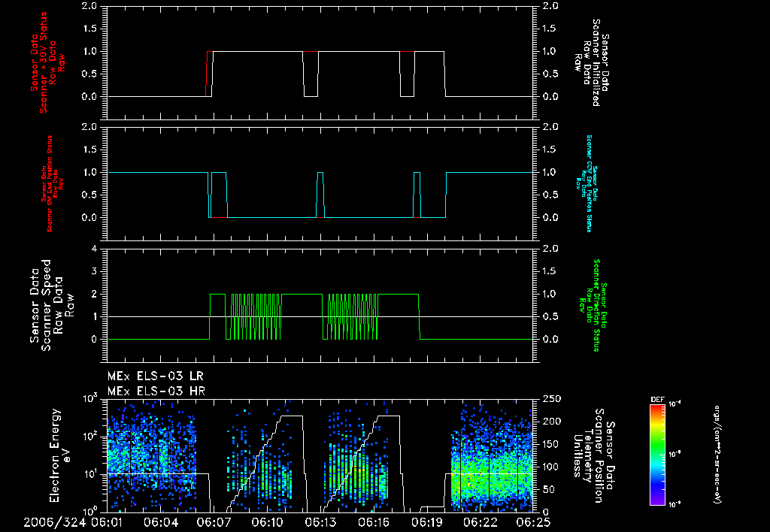Click the 06:25 time axis label
The image size is (770, 532).
coord(533,522)
